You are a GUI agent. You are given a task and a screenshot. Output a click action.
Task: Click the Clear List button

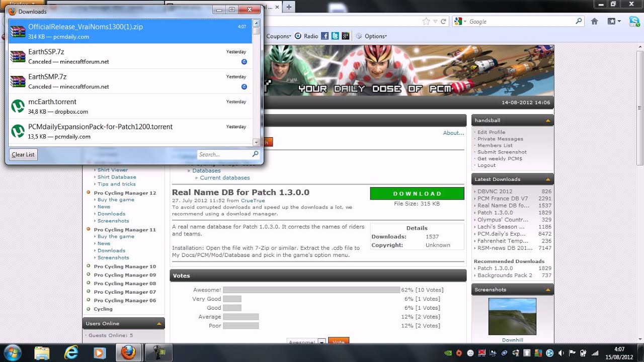coord(23,154)
